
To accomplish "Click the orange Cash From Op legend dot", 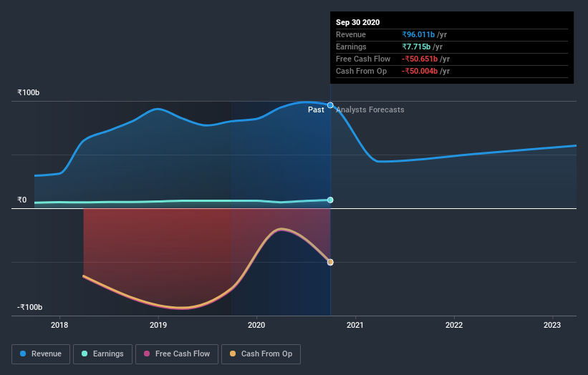I will pyautogui.click(x=233, y=354).
